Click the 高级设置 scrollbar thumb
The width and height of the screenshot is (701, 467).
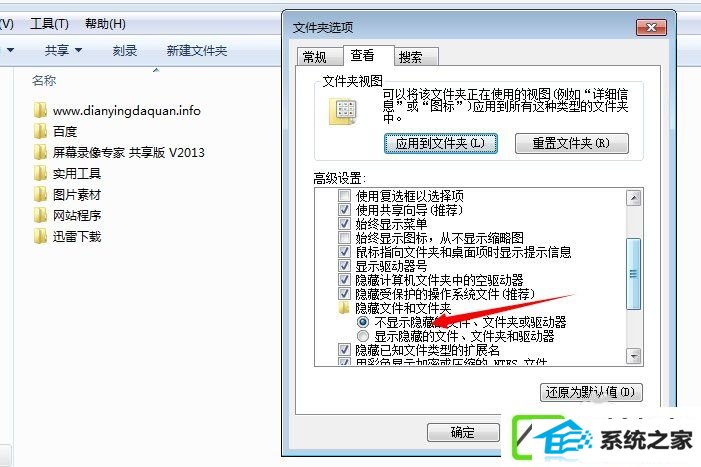coord(633,273)
